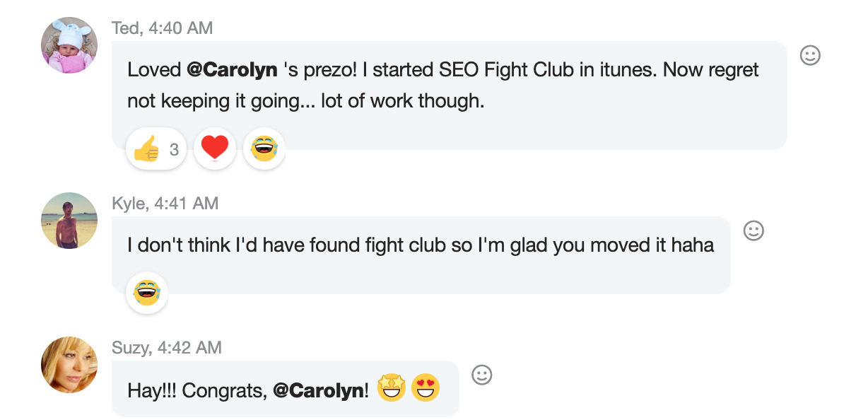
Task: Click the laughing reaction under Kyle's message
Action: pos(146,293)
